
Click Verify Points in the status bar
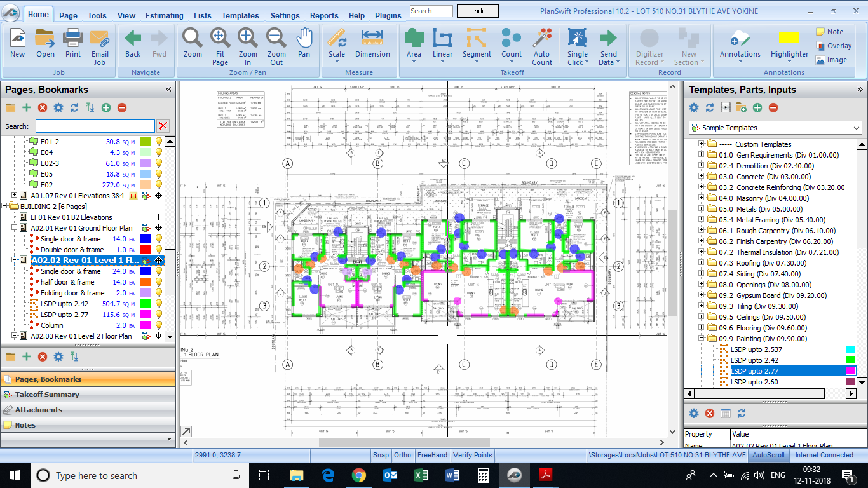coord(472,455)
